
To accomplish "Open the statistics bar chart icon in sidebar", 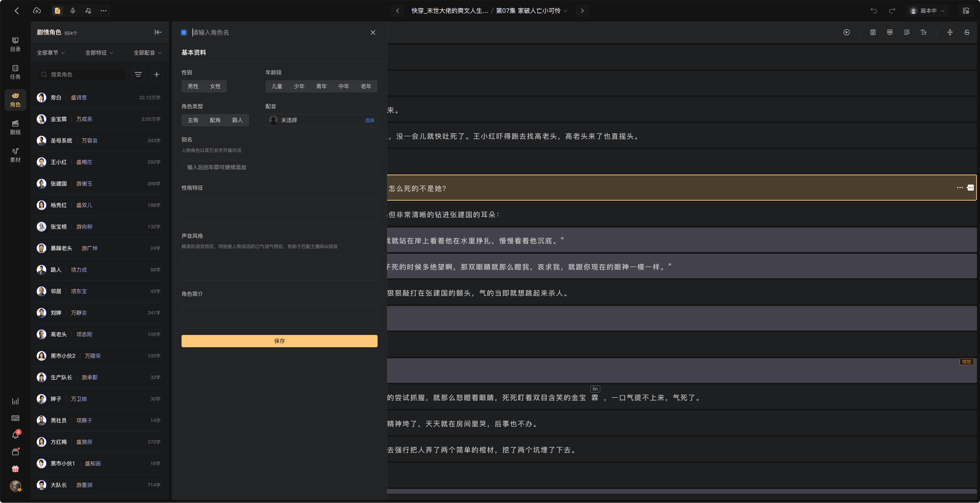I will (15, 401).
